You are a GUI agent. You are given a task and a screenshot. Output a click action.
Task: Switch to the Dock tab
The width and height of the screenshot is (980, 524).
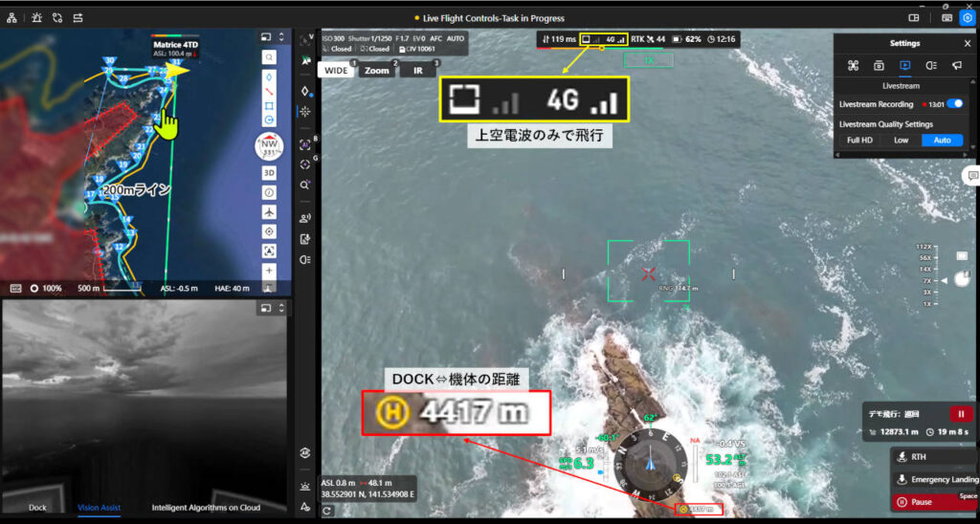pyautogui.click(x=37, y=508)
